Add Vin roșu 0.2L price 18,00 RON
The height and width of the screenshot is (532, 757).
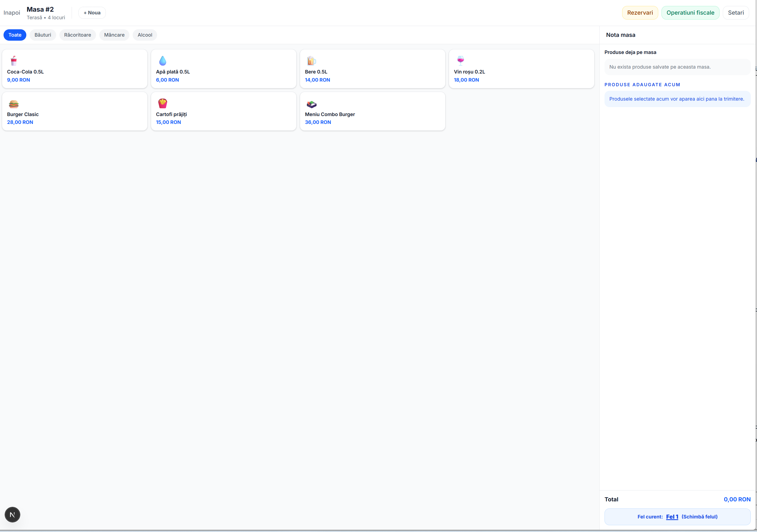(521, 69)
